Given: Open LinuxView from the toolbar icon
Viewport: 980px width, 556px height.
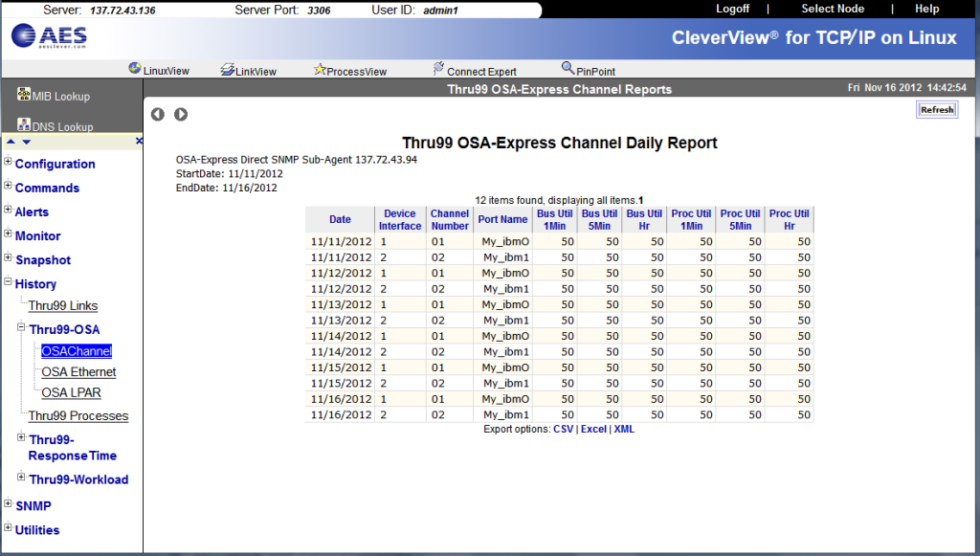Looking at the screenshot, I should click(135, 69).
